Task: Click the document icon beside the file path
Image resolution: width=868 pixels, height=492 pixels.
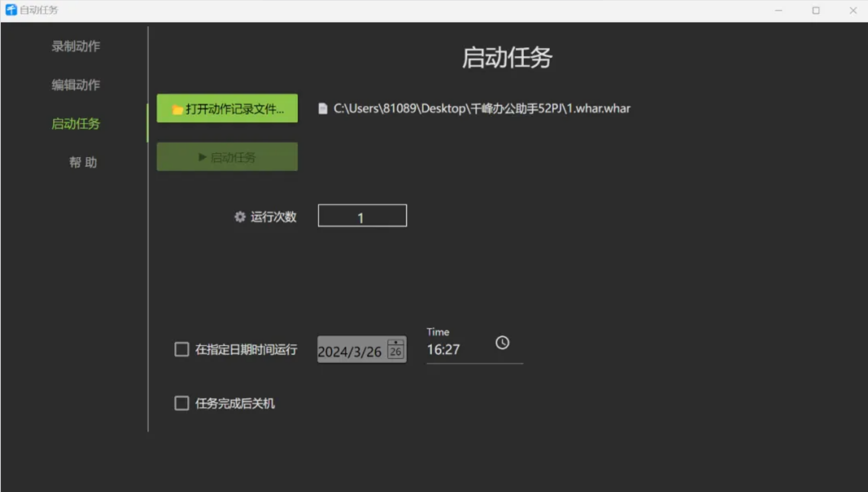Action: (323, 109)
